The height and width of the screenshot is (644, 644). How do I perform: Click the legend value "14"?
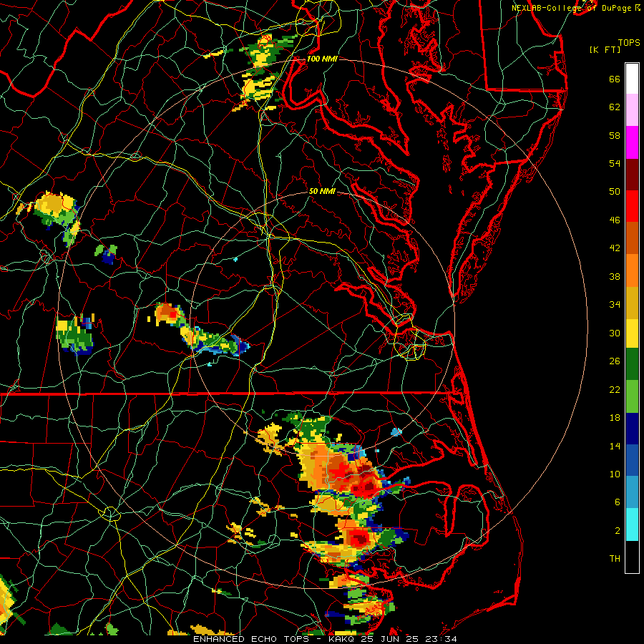615,446
